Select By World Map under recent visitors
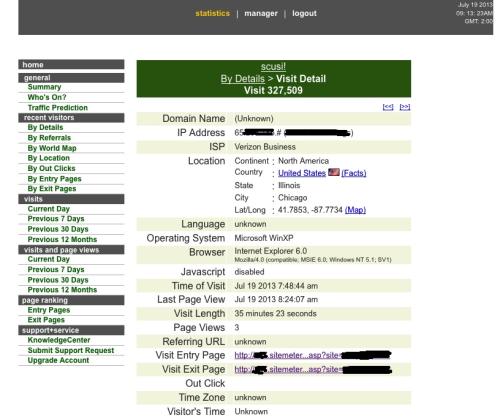The image size is (500, 418). tap(52, 148)
